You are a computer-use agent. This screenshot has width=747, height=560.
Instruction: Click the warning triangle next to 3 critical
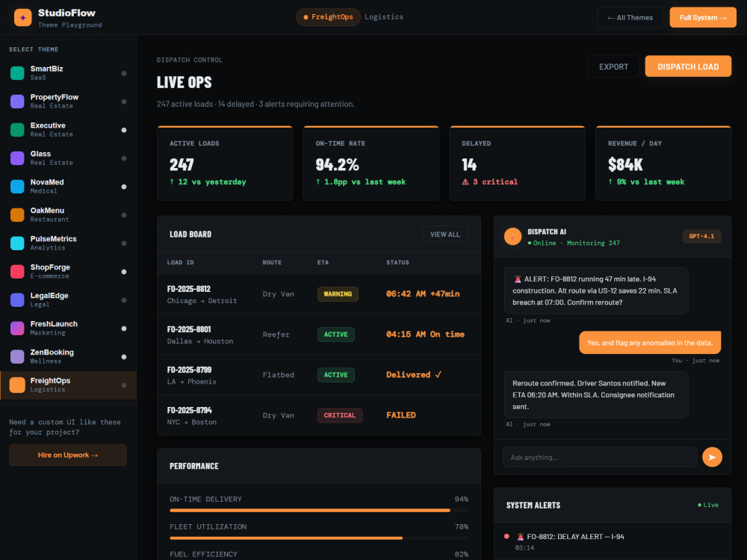pyautogui.click(x=465, y=182)
